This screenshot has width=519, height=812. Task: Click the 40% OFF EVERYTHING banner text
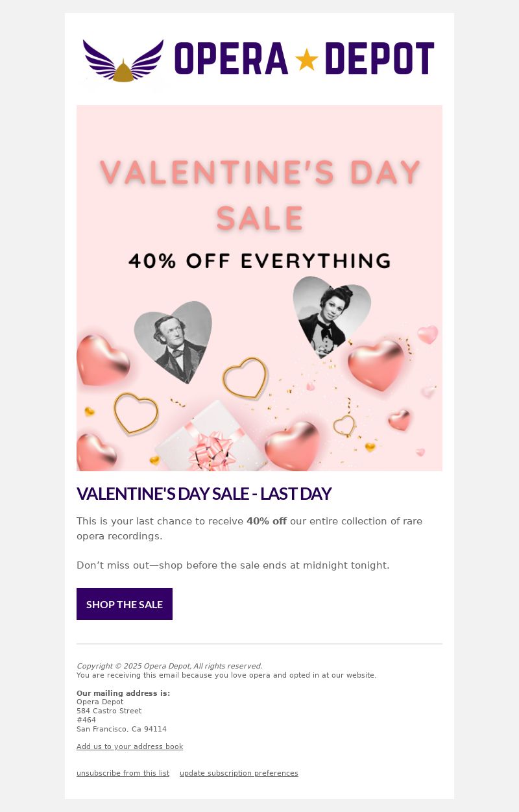259,261
